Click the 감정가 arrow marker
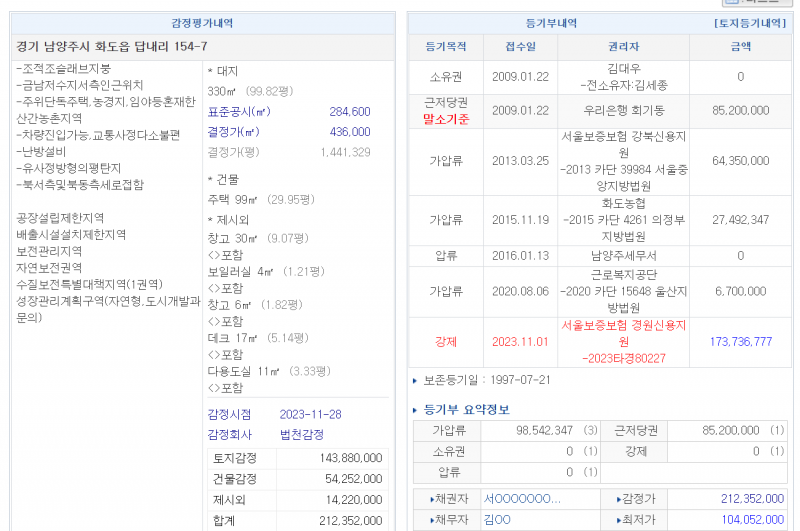The height and width of the screenshot is (531, 800). point(618,498)
